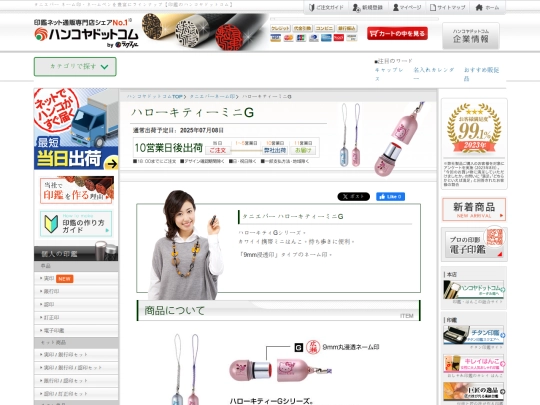This screenshot has width=540, height=405.
Task: Open the 名入れカレンダー featured keyword link
Action: point(434,74)
